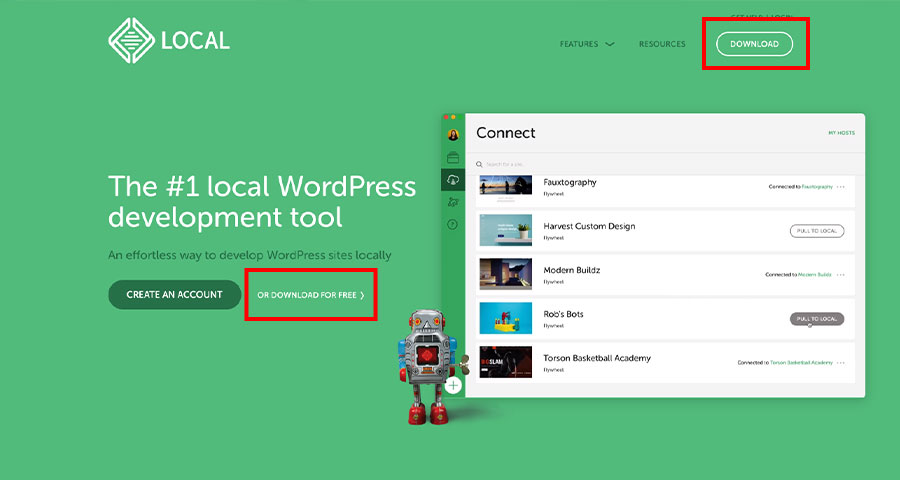Go to Resources in the navigation
Image resolution: width=900 pixels, height=480 pixels.
tap(662, 44)
